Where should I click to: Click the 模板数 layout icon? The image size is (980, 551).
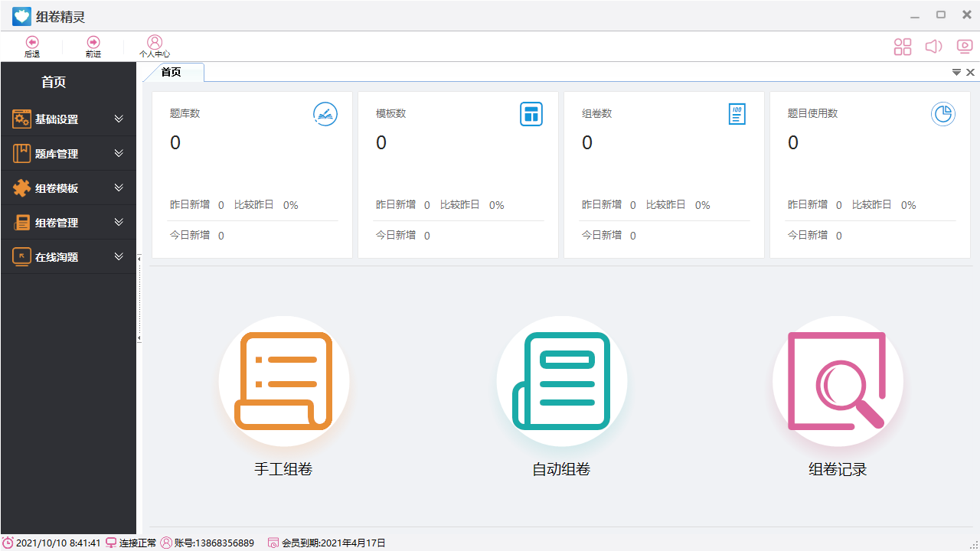(x=531, y=114)
